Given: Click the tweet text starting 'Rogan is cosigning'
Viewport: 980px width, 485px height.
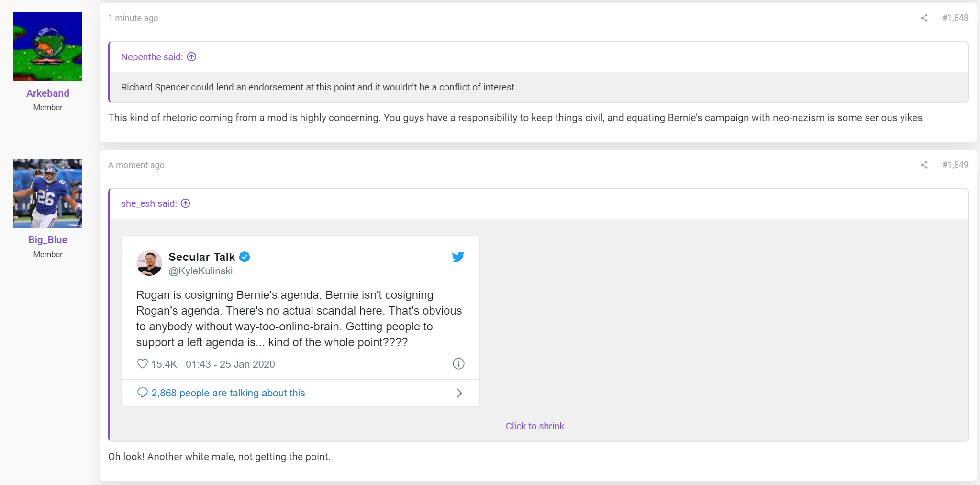Looking at the screenshot, I should pos(299,318).
